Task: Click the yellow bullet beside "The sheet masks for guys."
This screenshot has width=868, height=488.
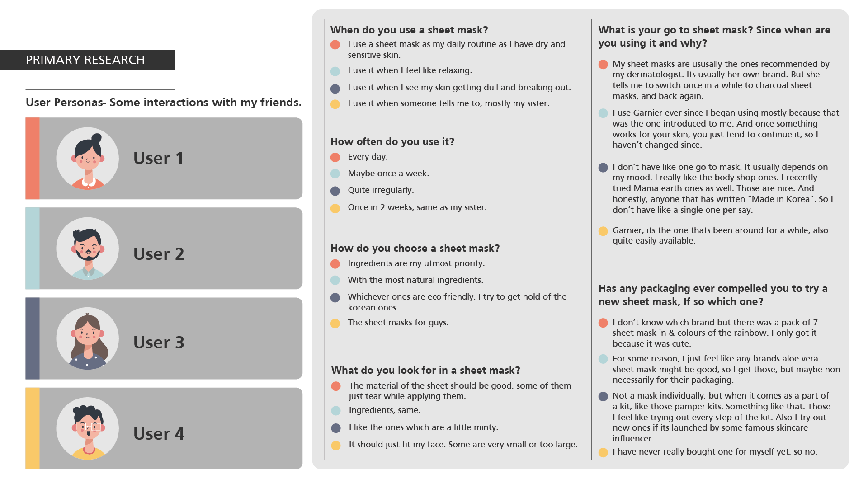Action: 335,324
